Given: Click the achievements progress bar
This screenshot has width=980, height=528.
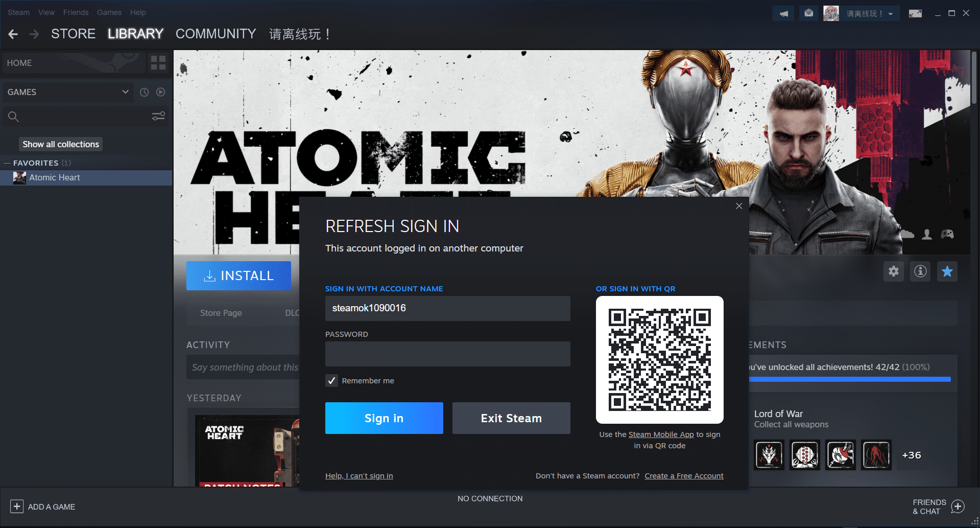Looking at the screenshot, I should point(850,379).
